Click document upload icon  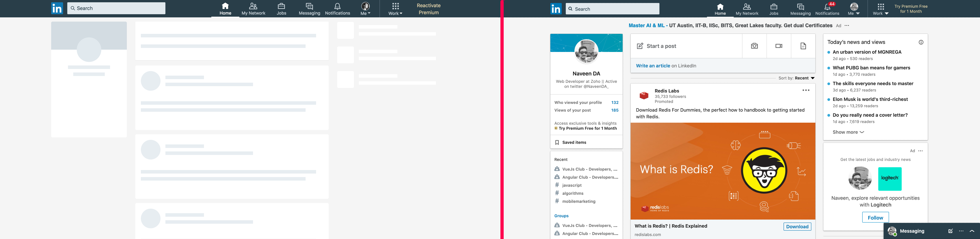pos(803,46)
